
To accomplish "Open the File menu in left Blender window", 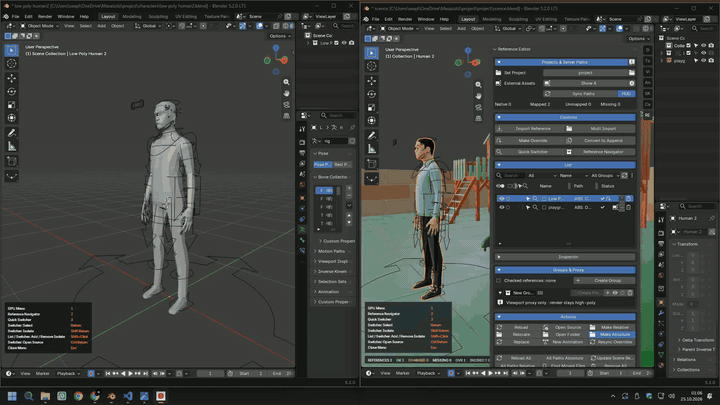I will pos(15,16).
